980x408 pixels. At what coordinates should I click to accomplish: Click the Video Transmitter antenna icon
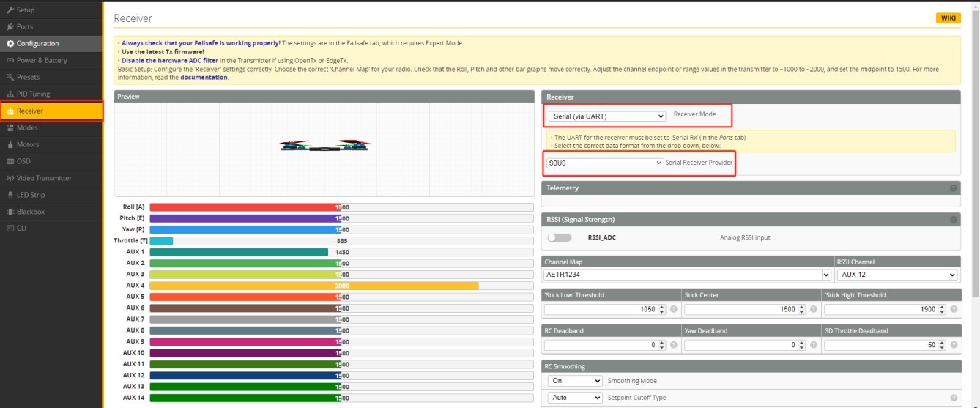10,178
